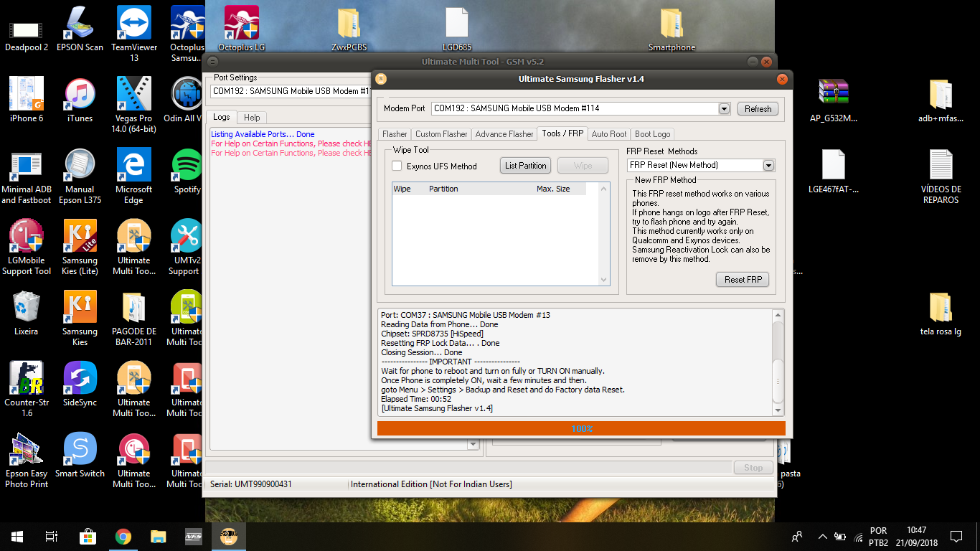Click the orange 100% progress bar
The image size is (980, 551).
[581, 428]
